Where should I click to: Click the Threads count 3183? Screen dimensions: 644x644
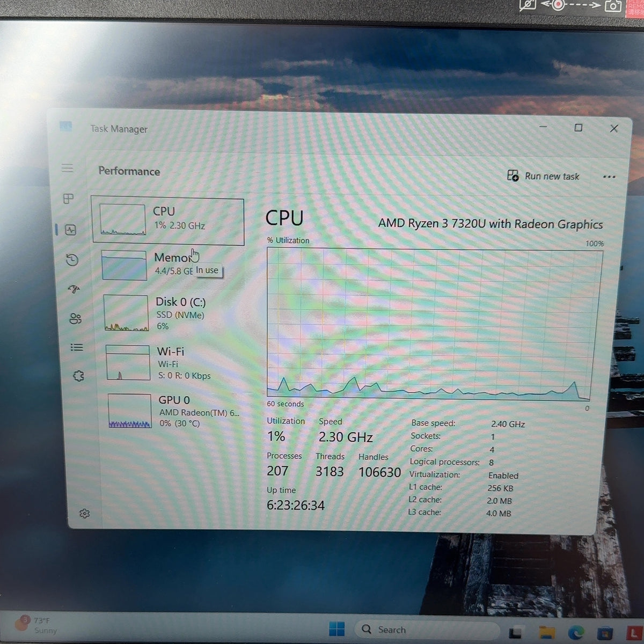pyautogui.click(x=330, y=472)
